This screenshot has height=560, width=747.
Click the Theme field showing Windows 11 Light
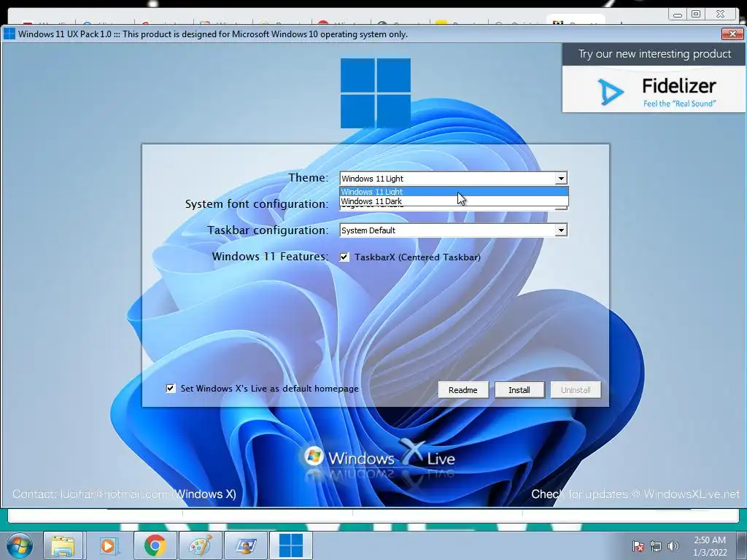(454, 179)
